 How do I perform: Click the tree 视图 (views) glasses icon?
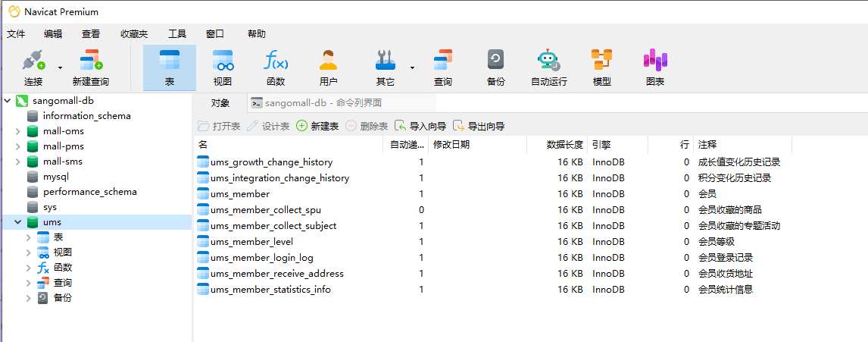pos(43,253)
